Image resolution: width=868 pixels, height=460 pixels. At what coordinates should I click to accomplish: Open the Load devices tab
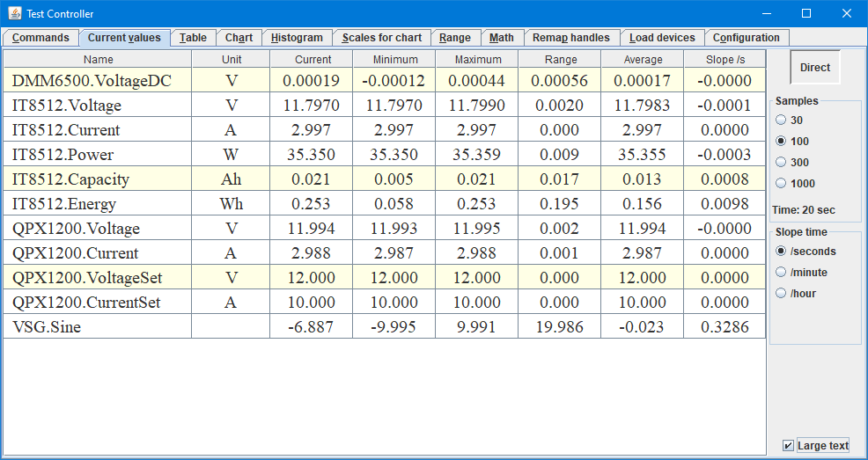click(x=662, y=38)
